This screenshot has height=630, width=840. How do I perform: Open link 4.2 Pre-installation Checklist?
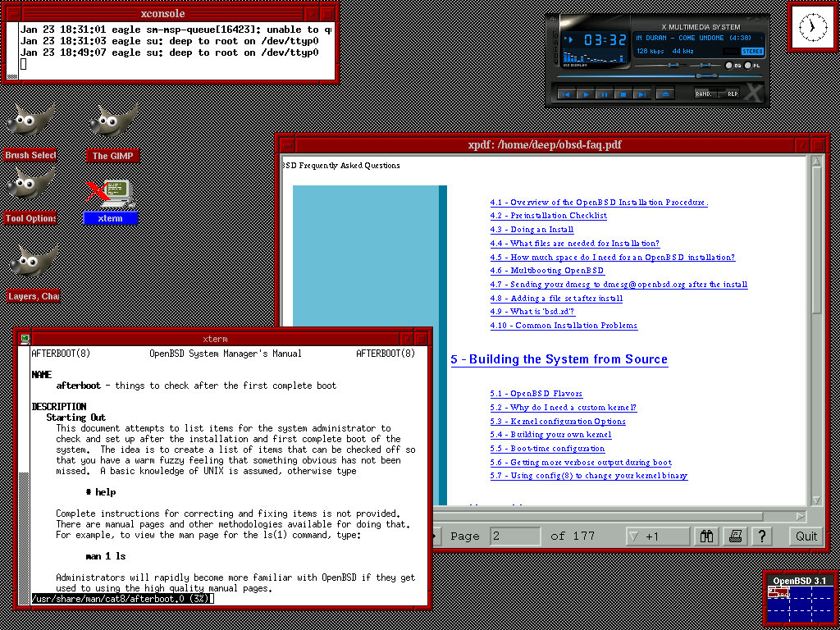coord(548,216)
